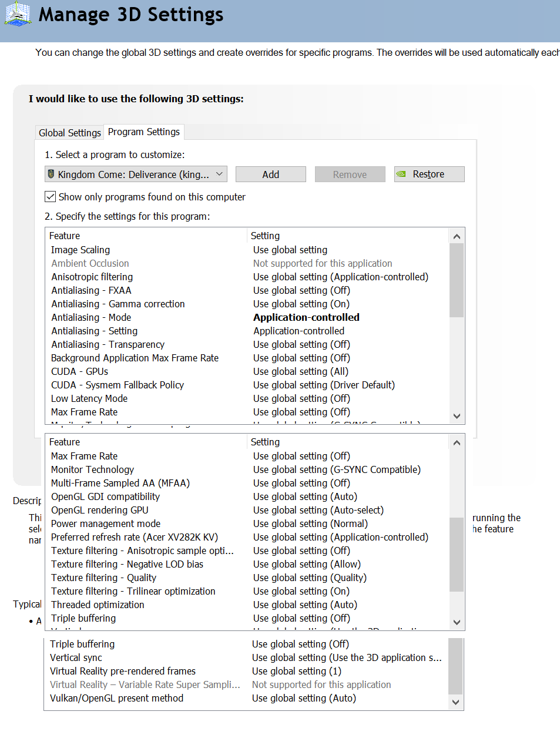
Task: Click the scrollbar thumb in first settings list
Action: click(x=457, y=280)
